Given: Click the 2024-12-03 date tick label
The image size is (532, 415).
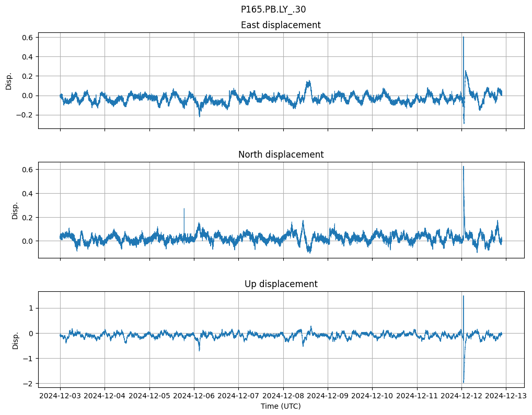Looking at the screenshot, I should point(60,396).
